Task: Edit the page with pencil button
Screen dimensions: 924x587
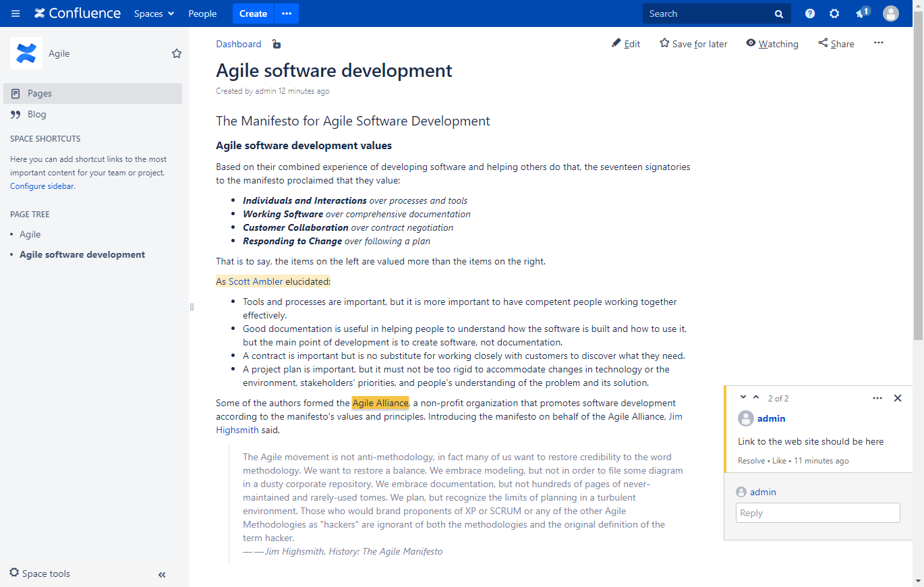Action: (x=626, y=44)
